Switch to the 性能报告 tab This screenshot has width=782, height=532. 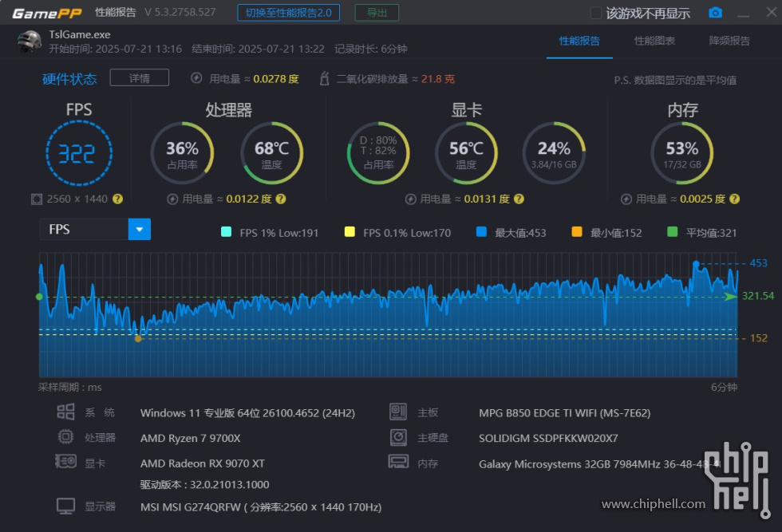(579, 41)
